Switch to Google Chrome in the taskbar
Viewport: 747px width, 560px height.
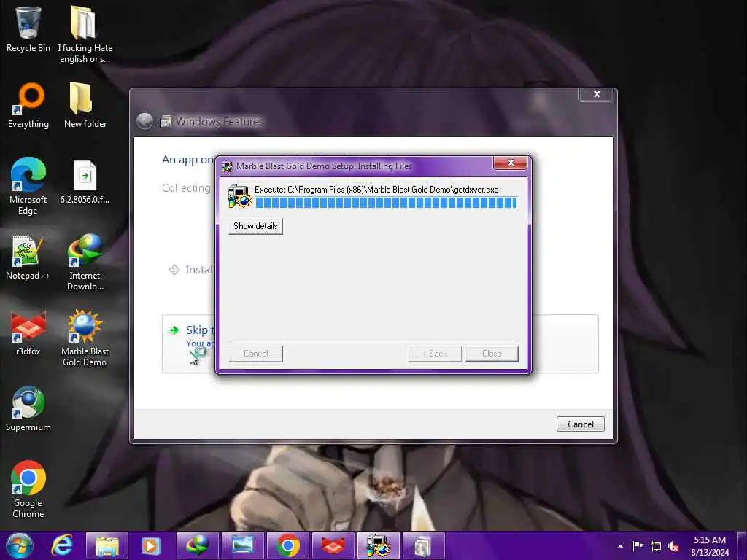pos(287,545)
